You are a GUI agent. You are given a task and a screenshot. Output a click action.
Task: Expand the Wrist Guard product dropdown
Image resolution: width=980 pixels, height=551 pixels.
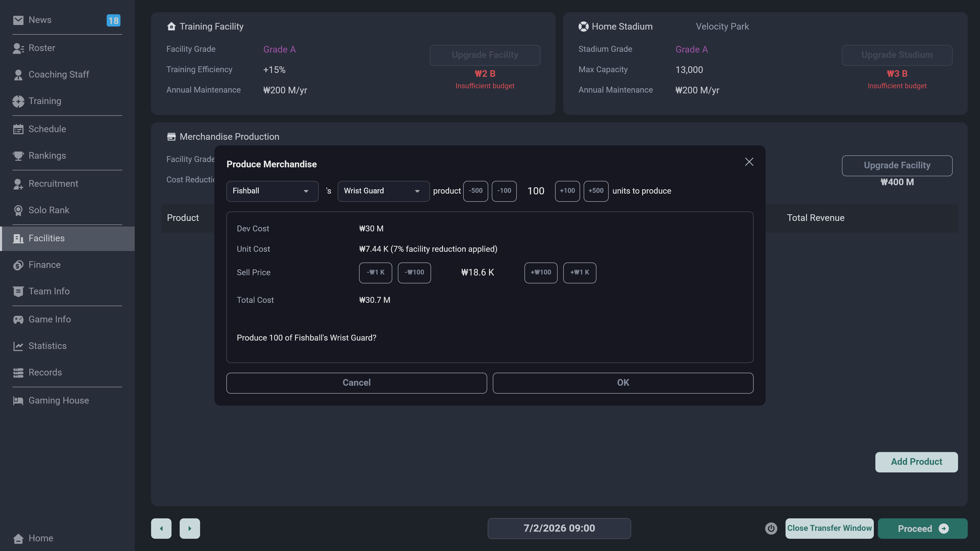click(383, 191)
